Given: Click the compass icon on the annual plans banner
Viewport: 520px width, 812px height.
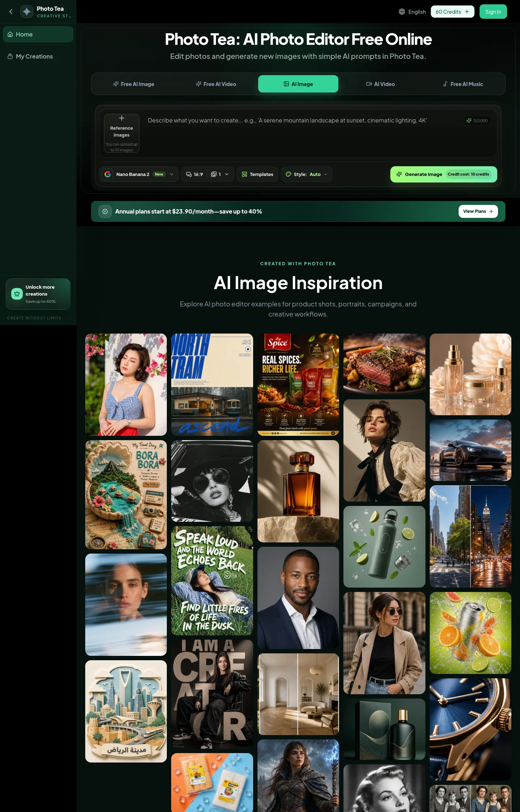Looking at the screenshot, I should 105,211.
